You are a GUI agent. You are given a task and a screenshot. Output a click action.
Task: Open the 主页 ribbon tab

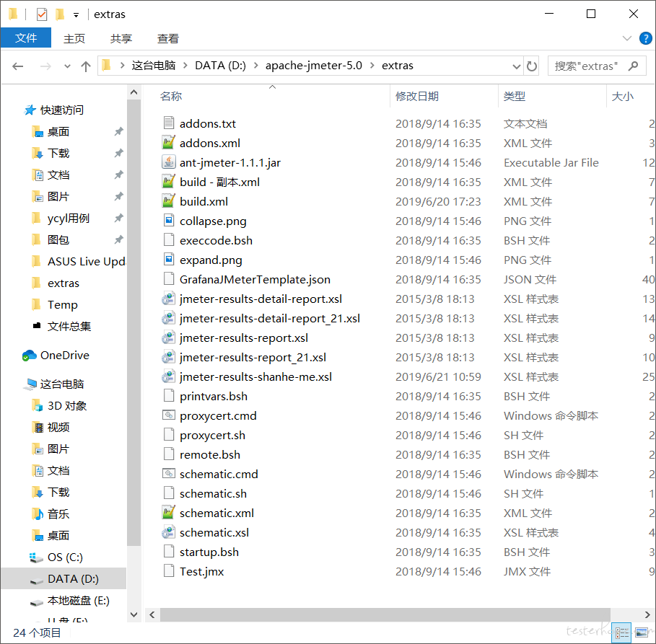coord(74,38)
